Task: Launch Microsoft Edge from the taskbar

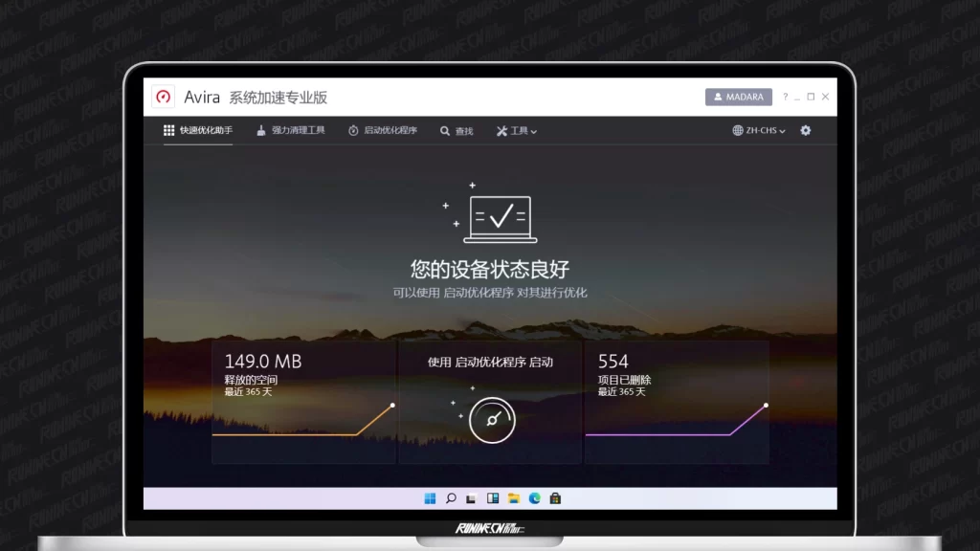Action: (x=535, y=498)
